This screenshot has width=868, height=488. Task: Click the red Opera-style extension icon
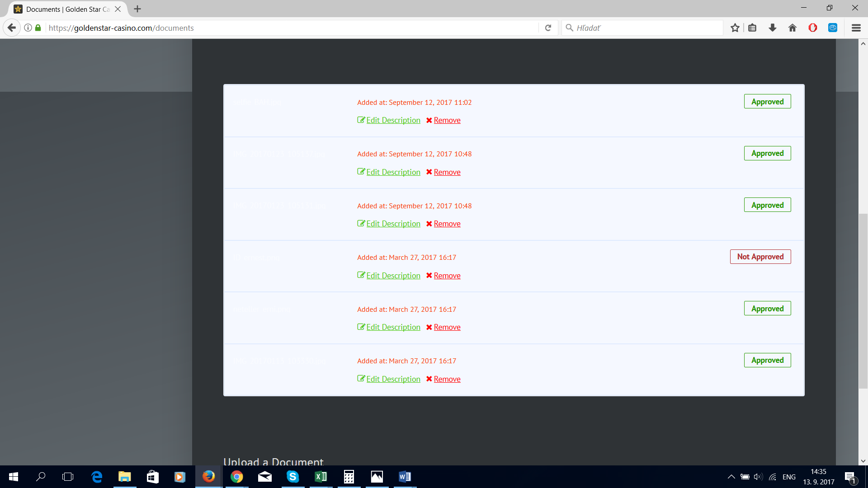pos(813,28)
